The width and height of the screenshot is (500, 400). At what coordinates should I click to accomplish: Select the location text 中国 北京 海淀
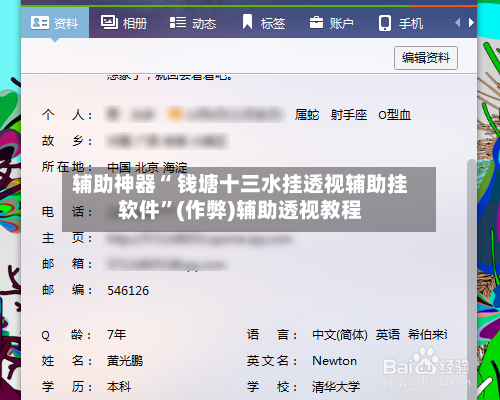tap(147, 167)
